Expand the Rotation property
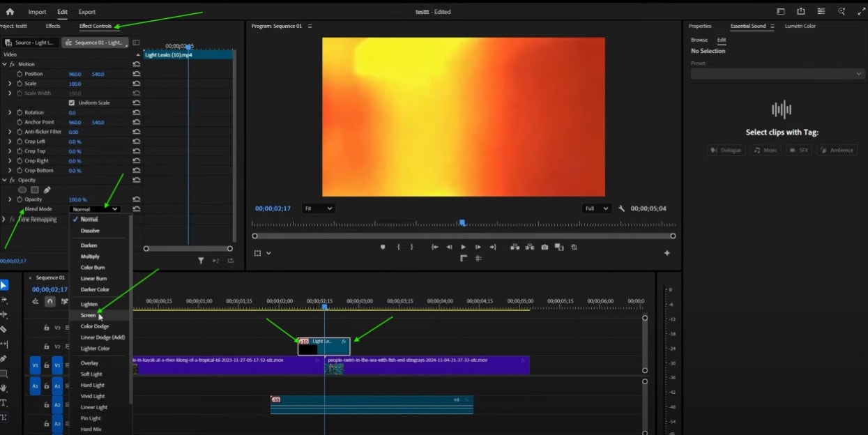 coord(10,112)
